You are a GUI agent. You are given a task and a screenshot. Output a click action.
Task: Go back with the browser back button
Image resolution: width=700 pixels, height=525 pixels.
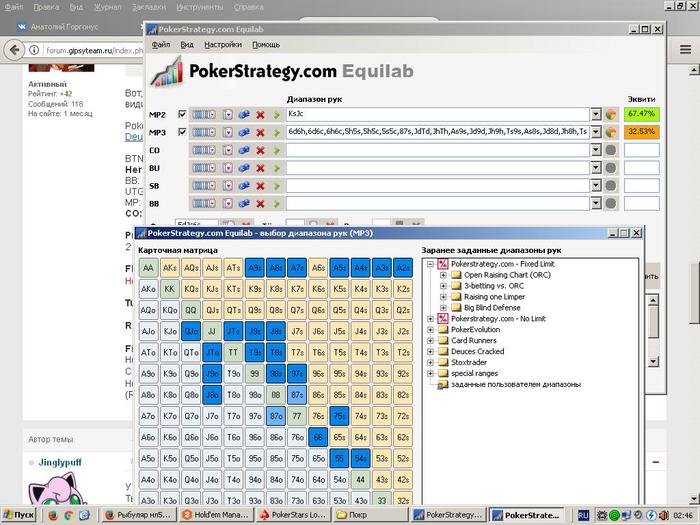[15, 50]
